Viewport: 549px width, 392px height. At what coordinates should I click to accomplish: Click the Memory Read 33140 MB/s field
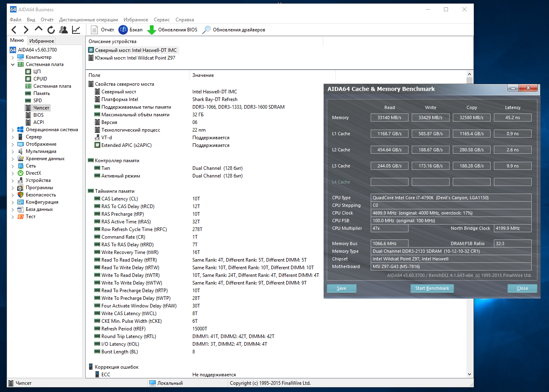(x=389, y=118)
